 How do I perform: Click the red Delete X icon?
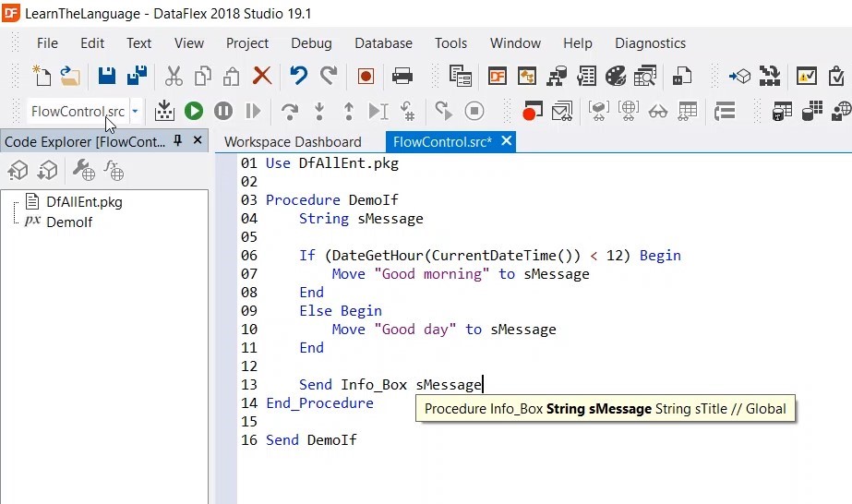click(x=262, y=76)
